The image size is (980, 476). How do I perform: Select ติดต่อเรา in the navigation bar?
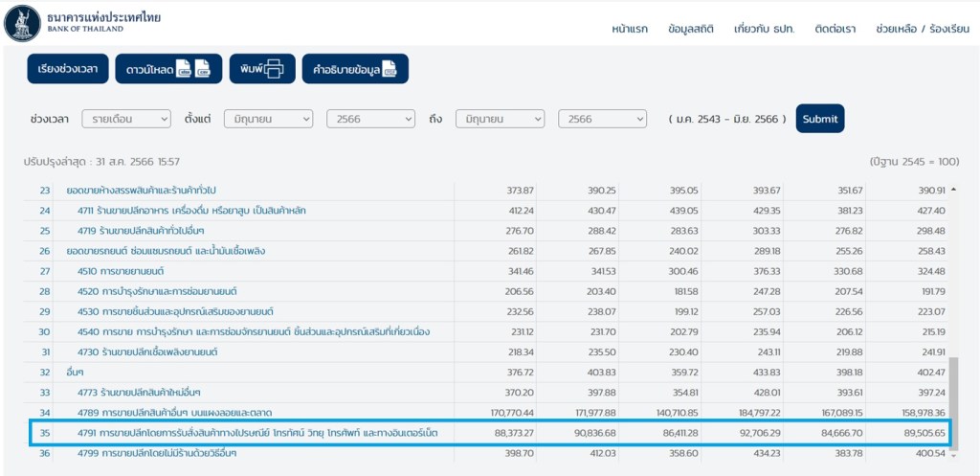tap(835, 29)
